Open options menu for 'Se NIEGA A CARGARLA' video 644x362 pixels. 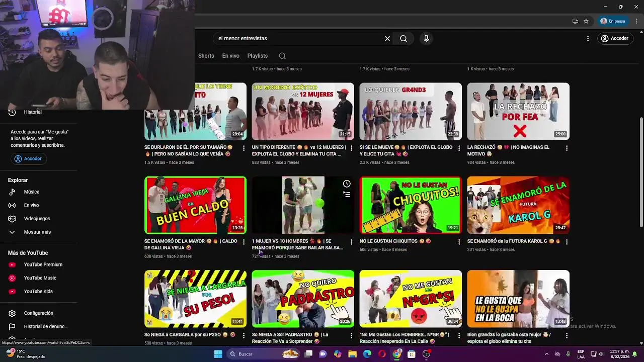coord(244,335)
